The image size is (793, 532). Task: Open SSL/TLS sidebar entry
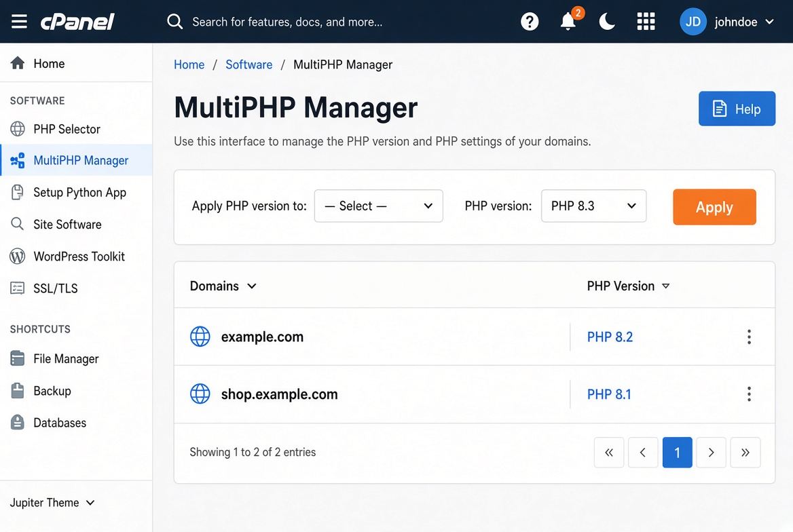(76, 288)
